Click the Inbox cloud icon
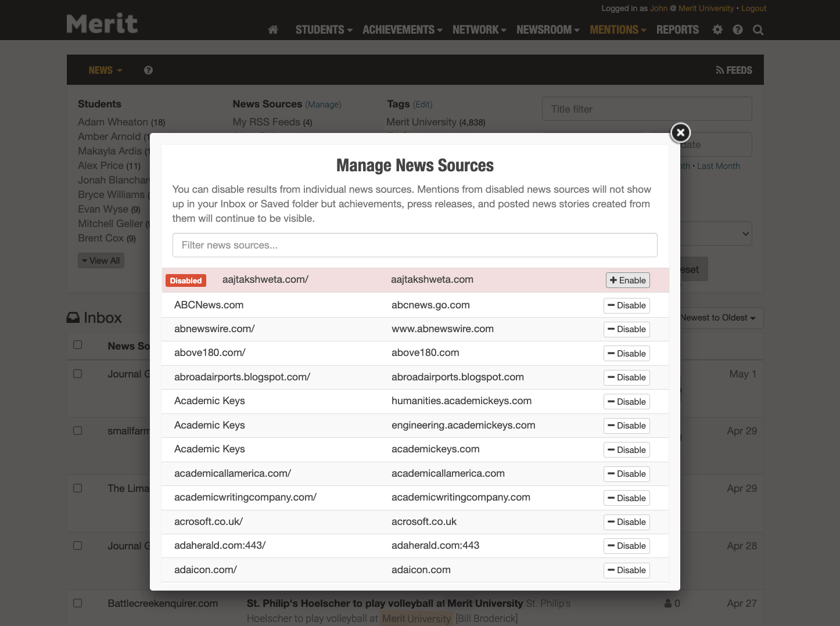The image size is (840, 626). coord(72,316)
